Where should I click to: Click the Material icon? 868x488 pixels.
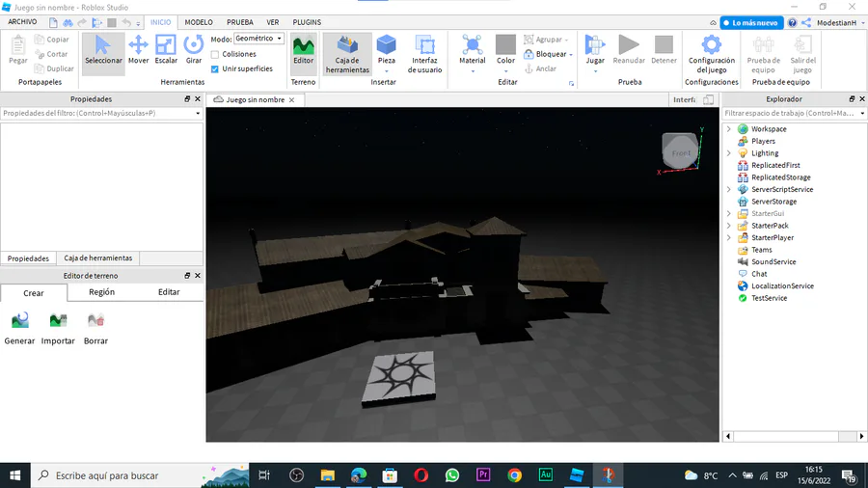click(x=473, y=44)
